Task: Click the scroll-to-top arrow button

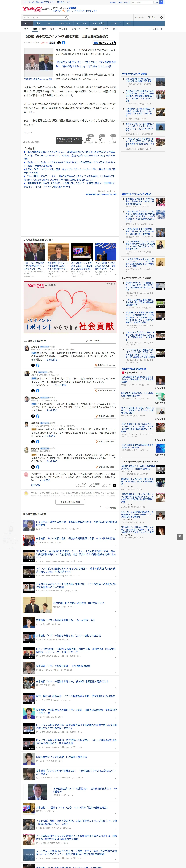Action: click(x=180, y=537)
